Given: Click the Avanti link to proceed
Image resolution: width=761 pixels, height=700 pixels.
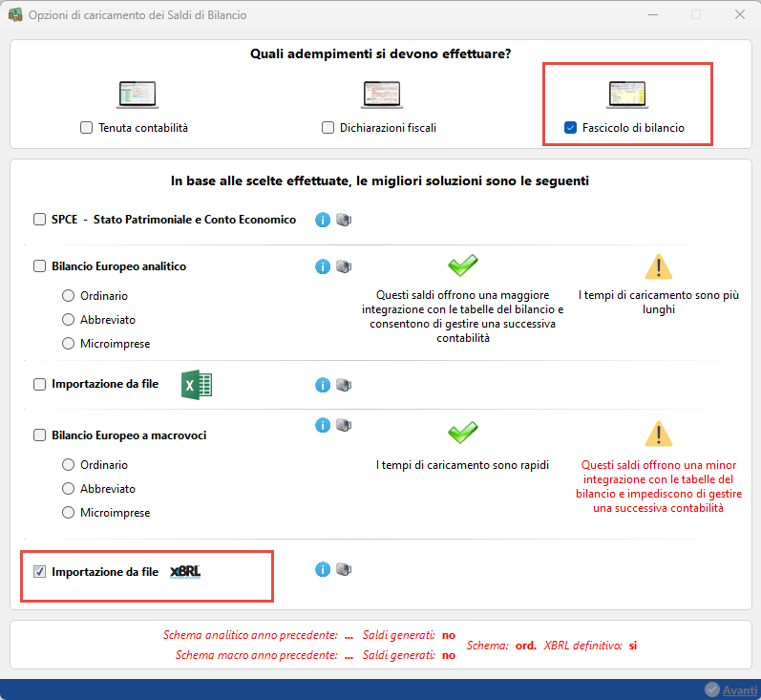Looking at the screenshot, I should [740, 689].
